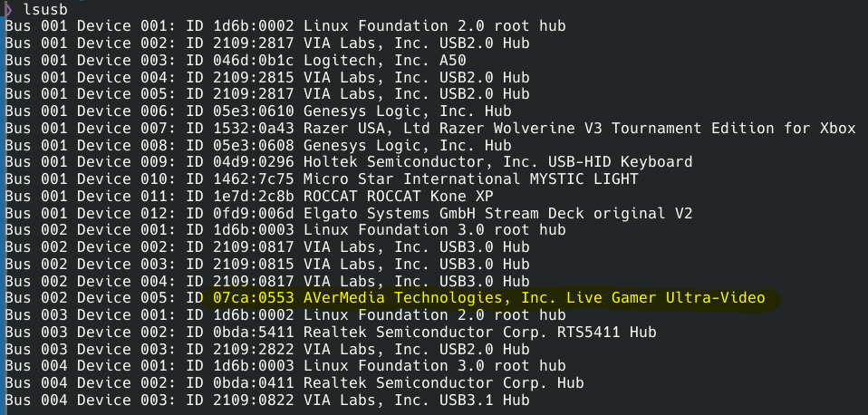The height and width of the screenshot is (415, 868).
Task: Click the Bus 002 Linux Foundation 3.0 root hub
Action: pyautogui.click(x=285, y=230)
